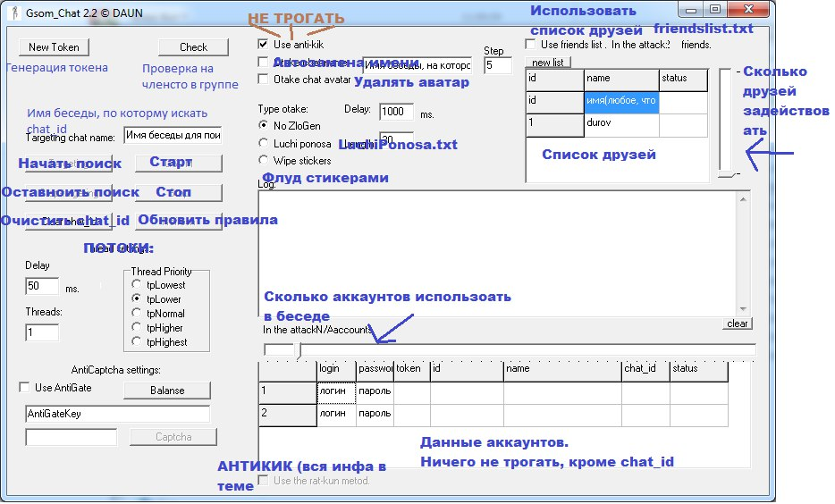Click the chat_id column header
Image resolution: width=835 pixels, height=504 pixels.
(x=645, y=371)
